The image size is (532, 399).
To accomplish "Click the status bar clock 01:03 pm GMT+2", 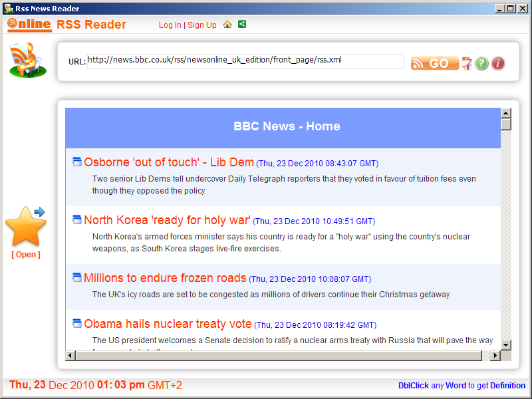I will (140, 385).
